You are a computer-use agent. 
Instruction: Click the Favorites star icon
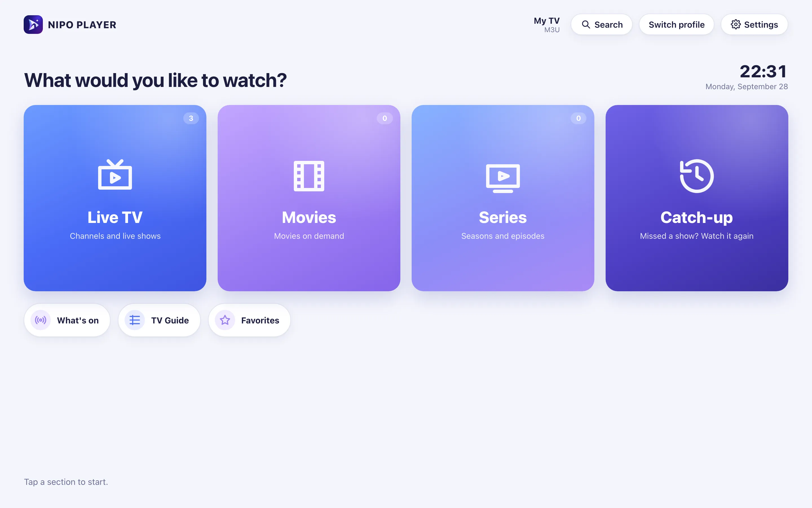coord(225,320)
